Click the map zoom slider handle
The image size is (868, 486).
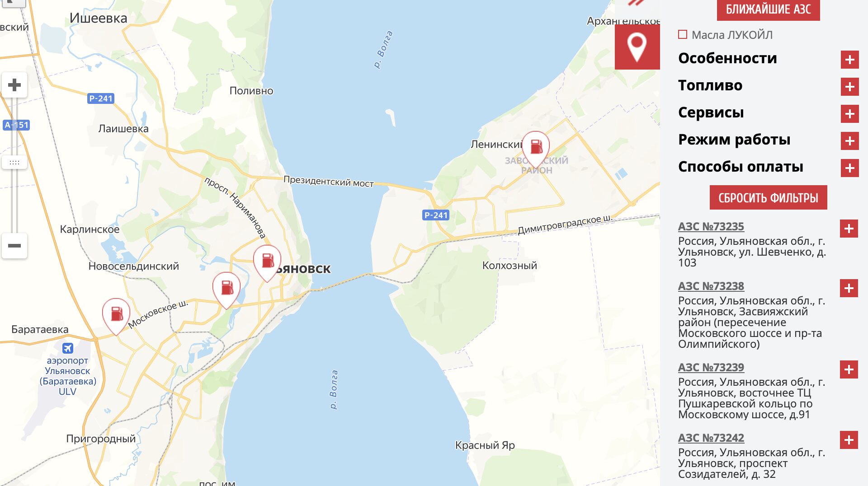pos(14,162)
